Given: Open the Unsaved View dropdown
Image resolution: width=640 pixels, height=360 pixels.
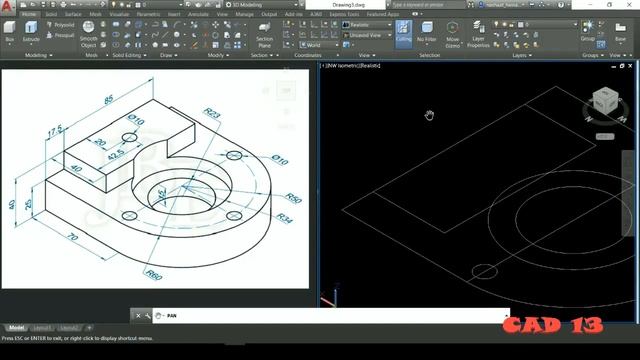Looking at the screenshot, I should pyautogui.click(x=367, y=35).
